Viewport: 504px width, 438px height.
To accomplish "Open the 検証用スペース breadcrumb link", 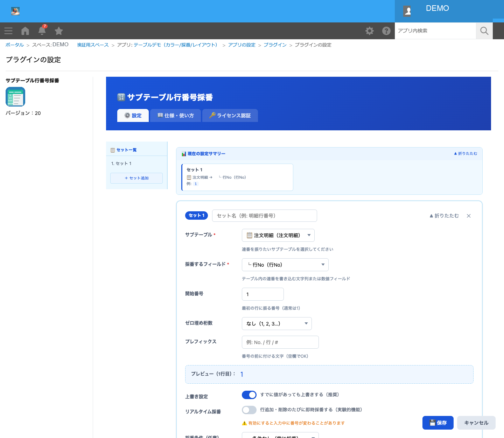I will pos(93,45).
